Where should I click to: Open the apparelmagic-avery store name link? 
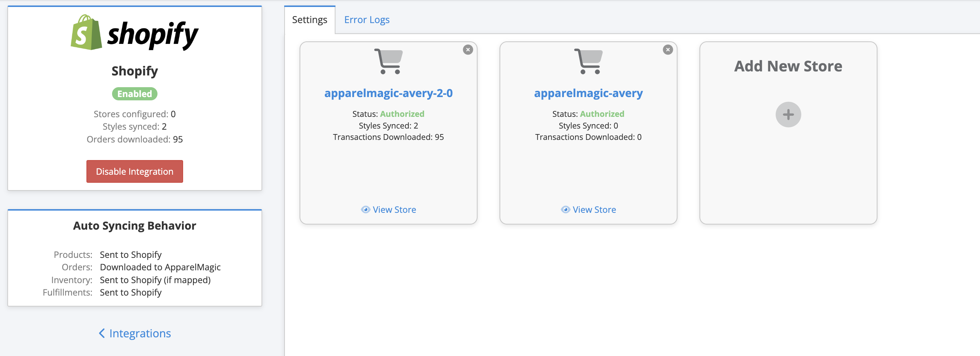click(588, 93)
